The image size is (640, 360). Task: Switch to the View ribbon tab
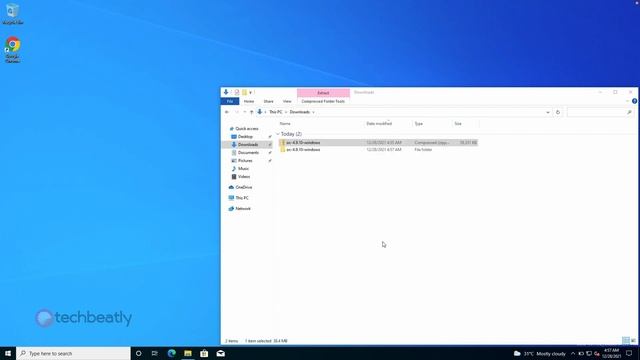(287, 101)
